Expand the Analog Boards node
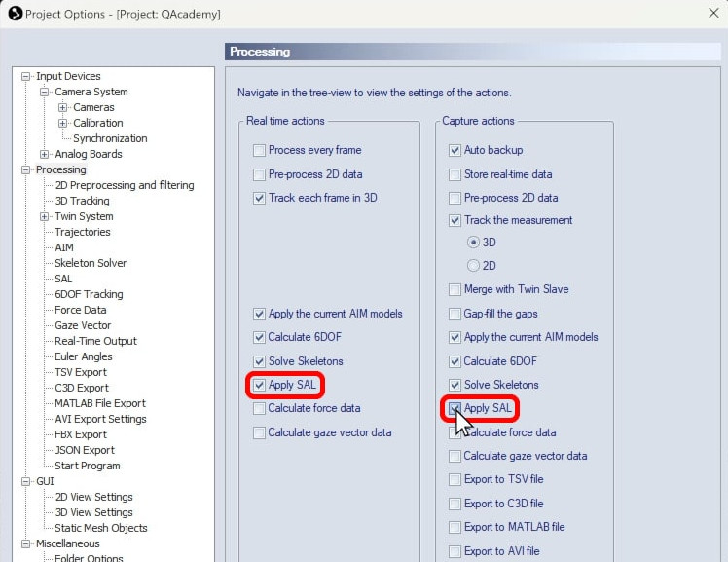The height and width of the screenshot is (562, 728). [45, 154]
